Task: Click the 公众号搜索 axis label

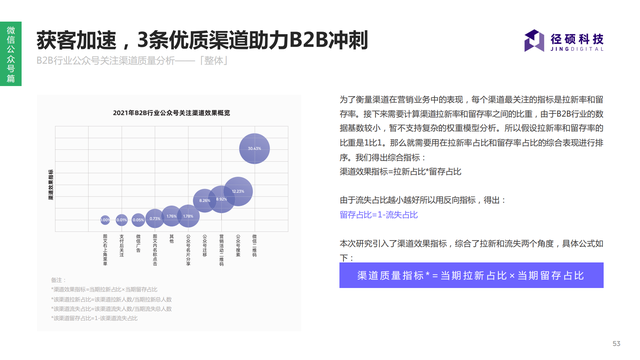Action: click(238, 245)
